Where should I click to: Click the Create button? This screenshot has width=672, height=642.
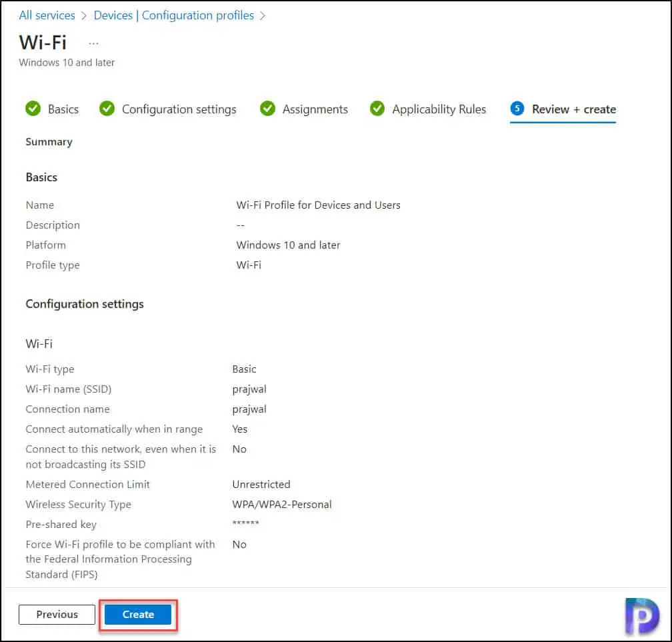pos(138,615)
